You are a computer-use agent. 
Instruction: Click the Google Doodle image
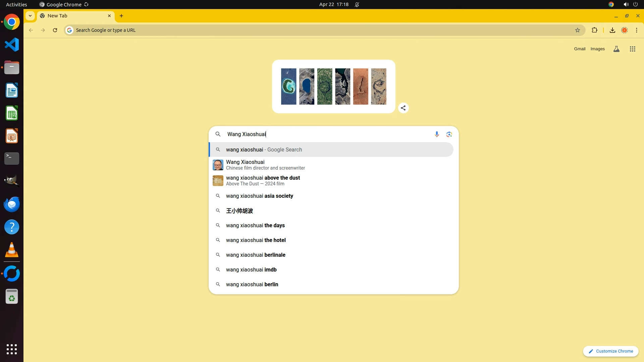(x=333, y=86)
